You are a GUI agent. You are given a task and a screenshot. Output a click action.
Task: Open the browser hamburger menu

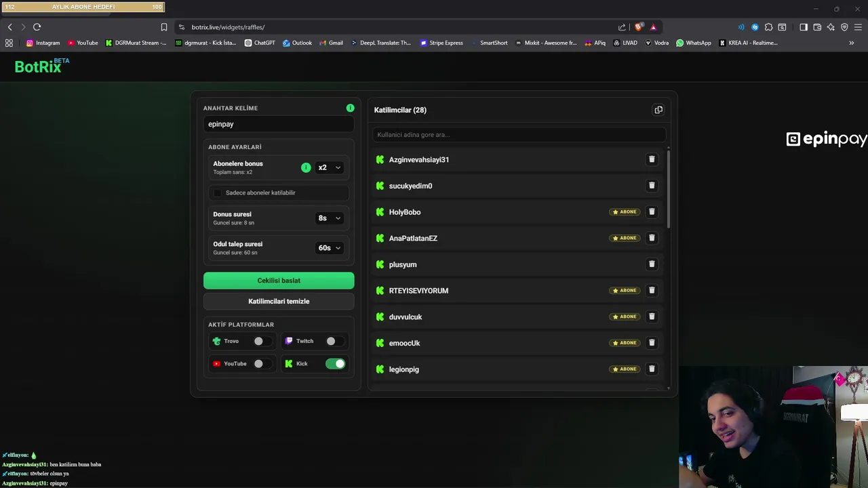coord(858,27)
